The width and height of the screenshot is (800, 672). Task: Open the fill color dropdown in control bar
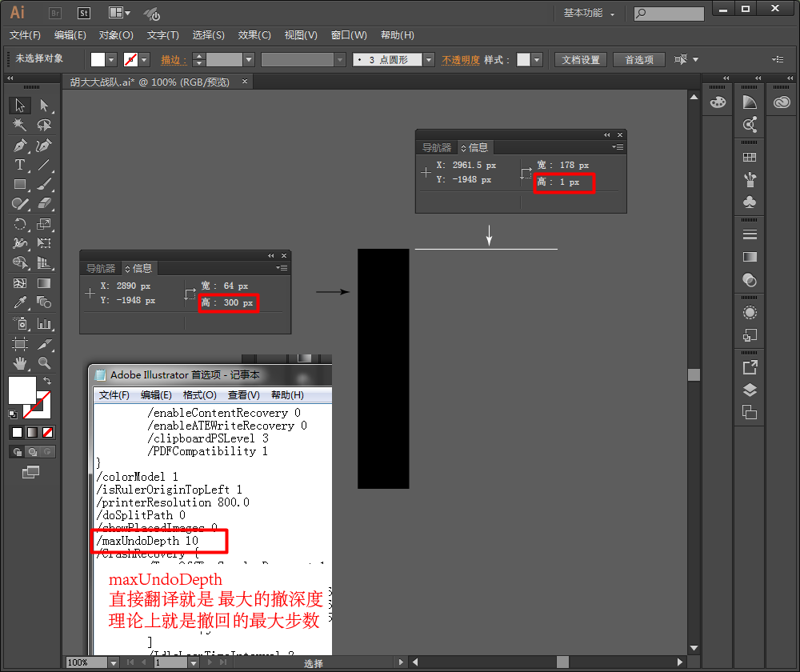(112, 60)
